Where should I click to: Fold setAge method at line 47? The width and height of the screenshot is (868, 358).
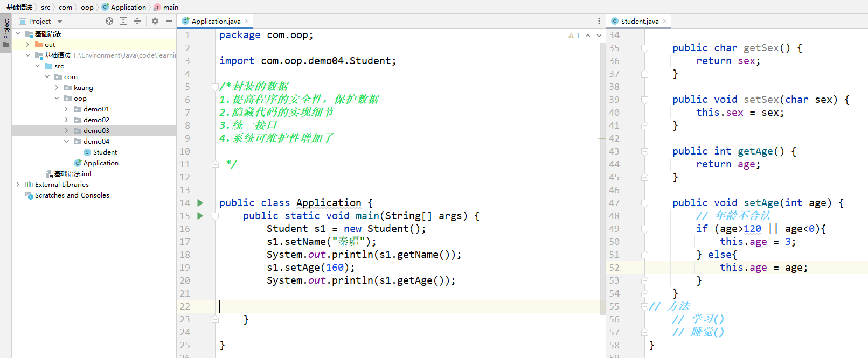(x=644, y=203)
